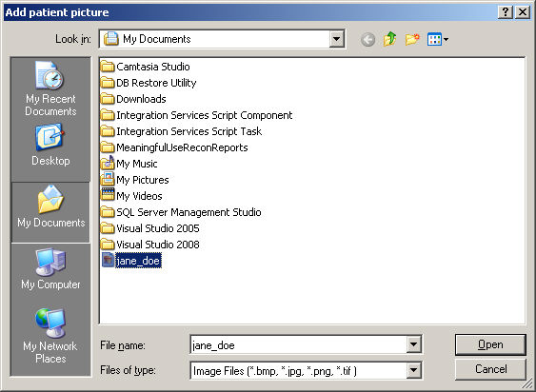Expand the Files of type dropdown
Viewport: 536px width, 392px height.
413,370
